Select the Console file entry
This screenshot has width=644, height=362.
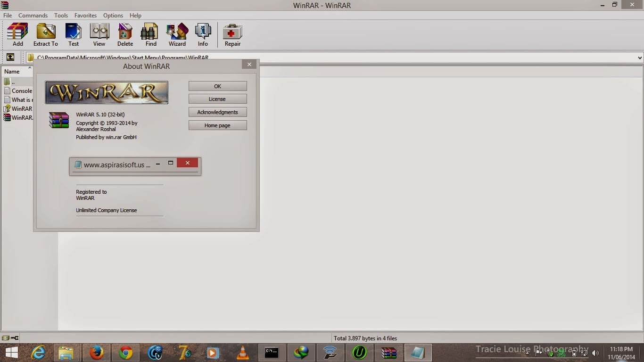pos(18,91)
